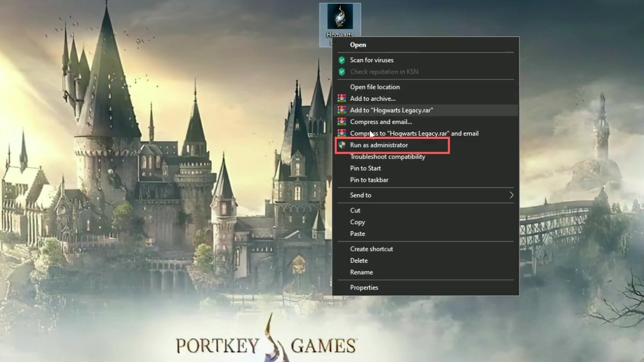644x362 pixels.
Task: Choose Compress to "Hogwarts Legacy.rar" and email
Action: tap(414, 134)
